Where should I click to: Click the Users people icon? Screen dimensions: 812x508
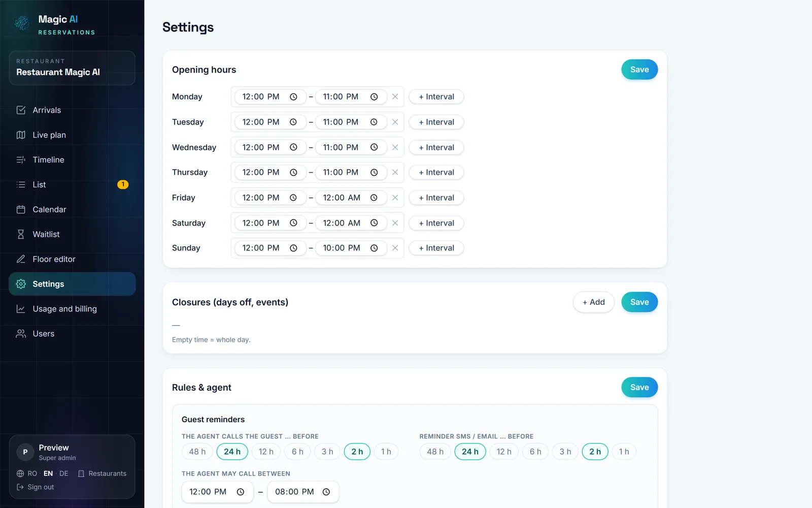tap(21, 334)
